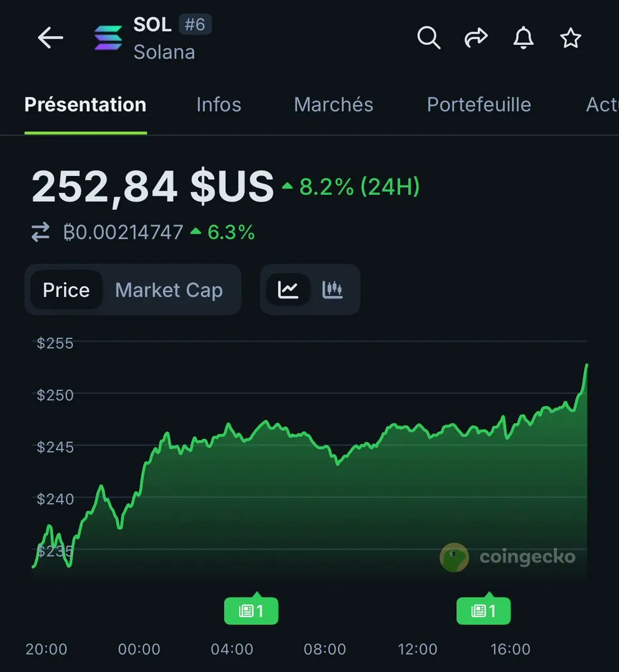The height and width of the screenshot is (672, 619).
Task: Swap currency with the exchange arrows icon
Action: click(x=40, y=232)
